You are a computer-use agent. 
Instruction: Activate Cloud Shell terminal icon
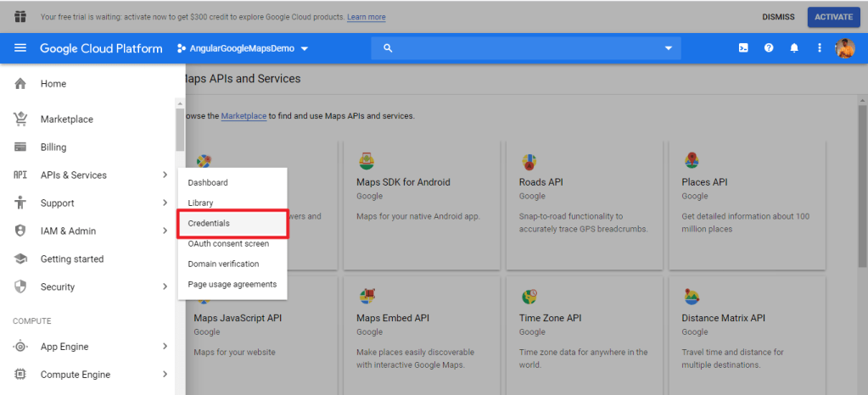click(x=743, y=48)
